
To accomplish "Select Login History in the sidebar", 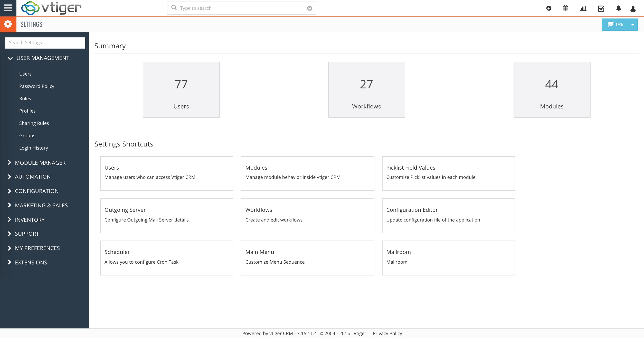I will pyautogui.click(x=34, y=148).
